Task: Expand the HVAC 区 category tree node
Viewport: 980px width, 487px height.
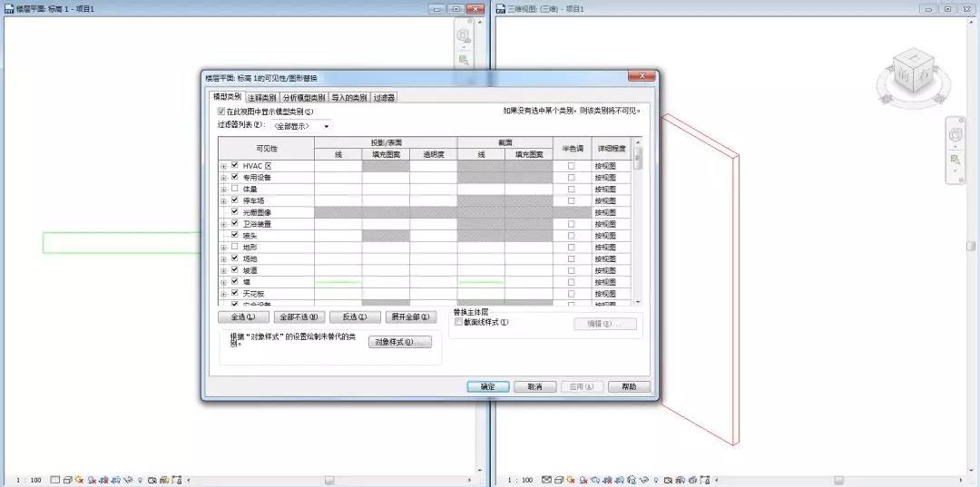Action: coord(224,166)
